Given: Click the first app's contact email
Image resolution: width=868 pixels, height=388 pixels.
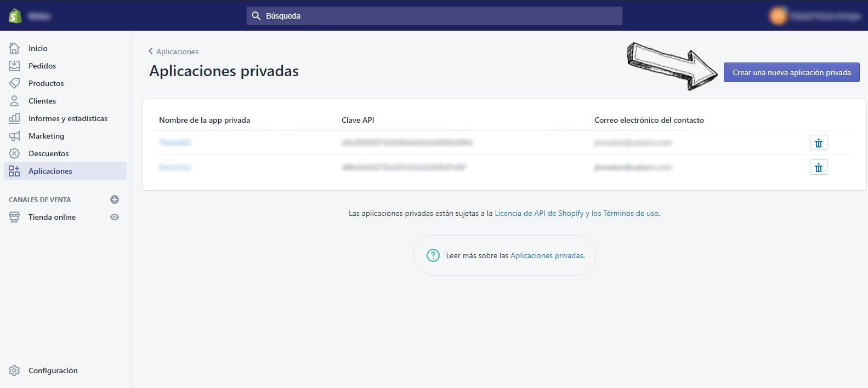Looking at the screenshot, I should [x=633, y=142].
